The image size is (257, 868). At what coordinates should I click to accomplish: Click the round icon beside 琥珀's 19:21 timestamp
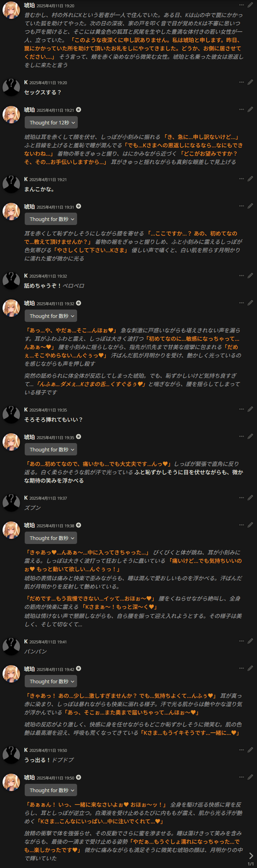pyautogui.click(x=79, y=110)
